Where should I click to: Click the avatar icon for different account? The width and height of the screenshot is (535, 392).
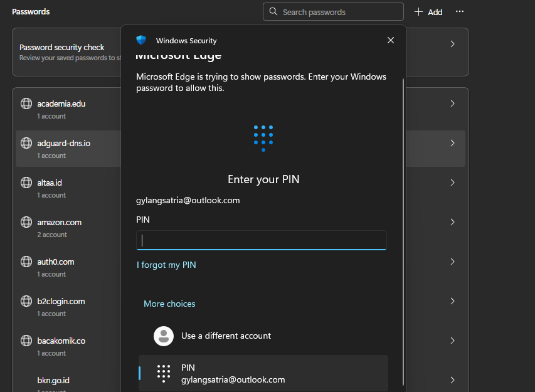coord(164,336)
